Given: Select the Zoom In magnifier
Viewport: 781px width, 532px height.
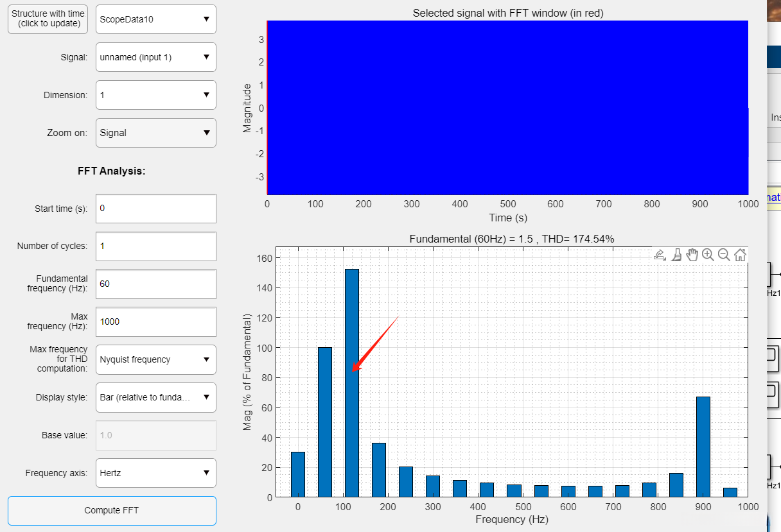Looking at the screenshot, I should pos(708,255).
